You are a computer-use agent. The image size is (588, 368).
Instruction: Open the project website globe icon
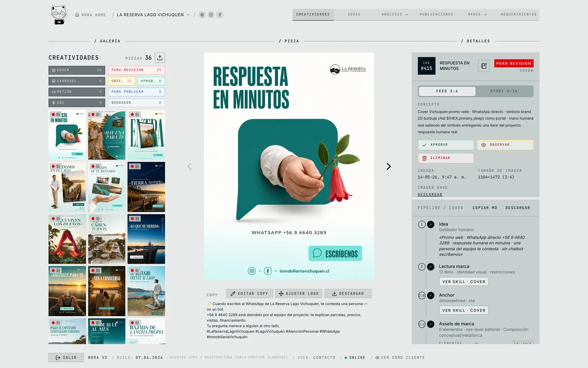(202, 15)
